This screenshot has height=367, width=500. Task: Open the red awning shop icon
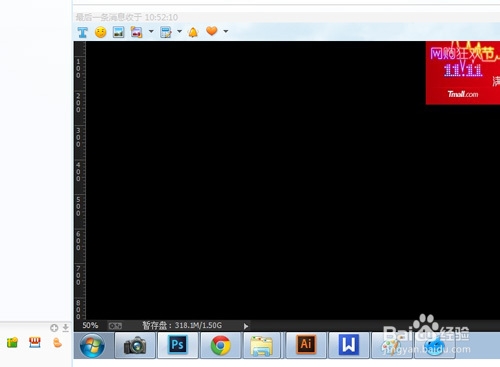[x=35, y=342]
